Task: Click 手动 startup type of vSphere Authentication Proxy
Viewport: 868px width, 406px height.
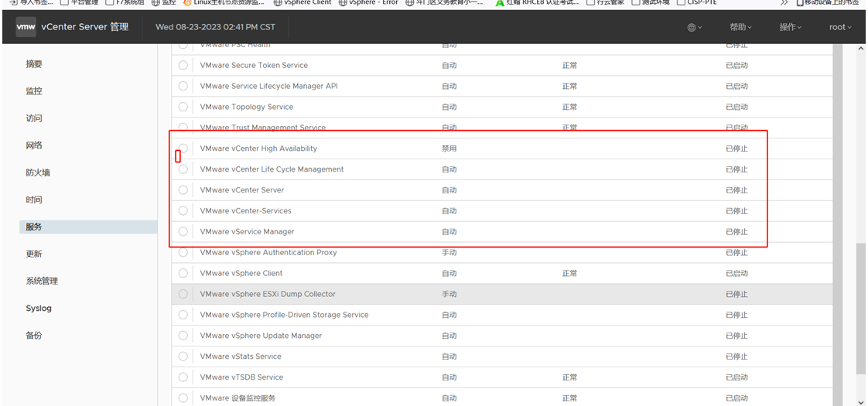Action: [449, 252]
